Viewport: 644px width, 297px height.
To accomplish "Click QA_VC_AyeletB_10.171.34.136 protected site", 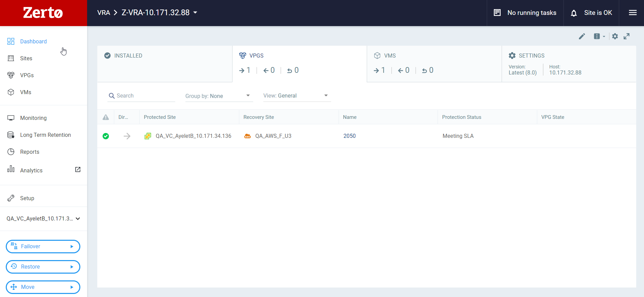I will [x=193, y=136].
